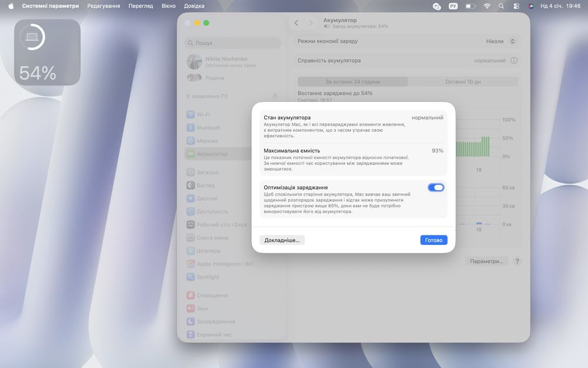Toggle the Оптимізація заряджання switch
Screen dimensions: 588x368
coord(436,187)
